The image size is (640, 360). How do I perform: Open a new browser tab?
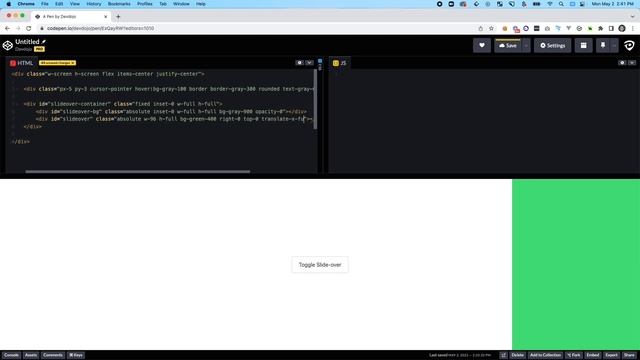(118, 17)
